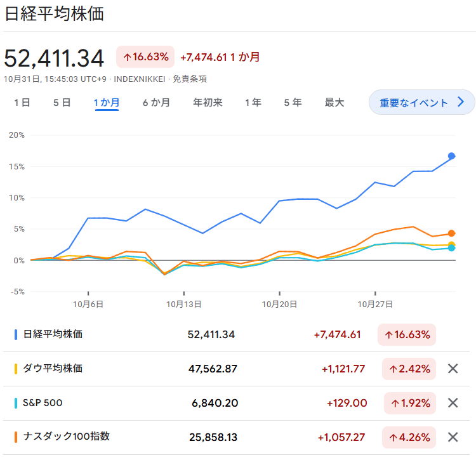Click the +129.00 change value
Image resolution: width=476 pixels, height=460 pixels.
[347, 404]
